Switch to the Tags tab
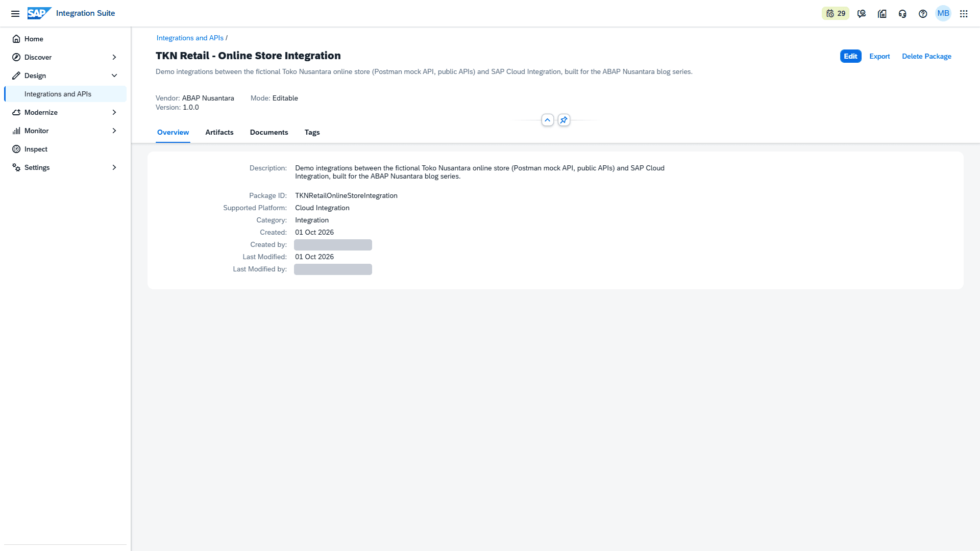Image resolution: width=980 pixels, height=551 pixels. (x=312, y=132)
